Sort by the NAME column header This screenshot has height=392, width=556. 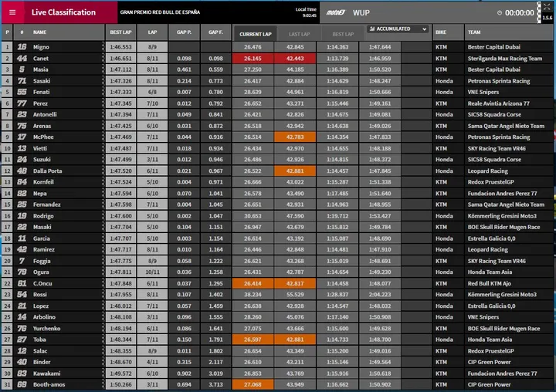[x=39, y=32]
